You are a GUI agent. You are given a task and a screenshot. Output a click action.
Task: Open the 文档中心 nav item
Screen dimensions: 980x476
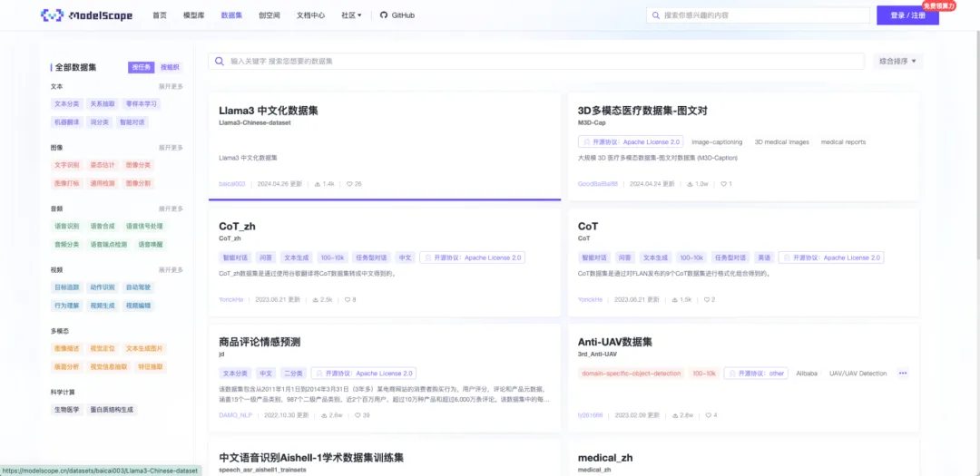click(x=310, y=15)
